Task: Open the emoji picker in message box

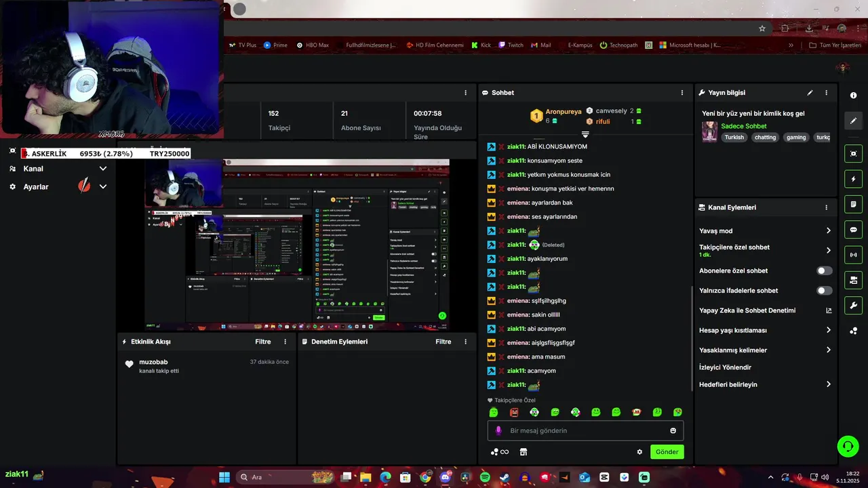Action: [x=673, y=430]
